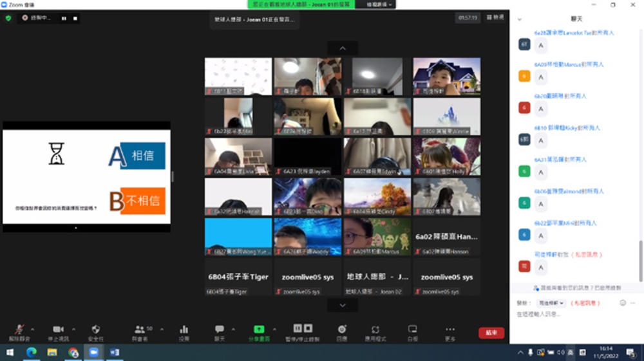Stop recording from the bottom toolbar
The height and width of the screenshot is (361, 644).
coord(308,328)
